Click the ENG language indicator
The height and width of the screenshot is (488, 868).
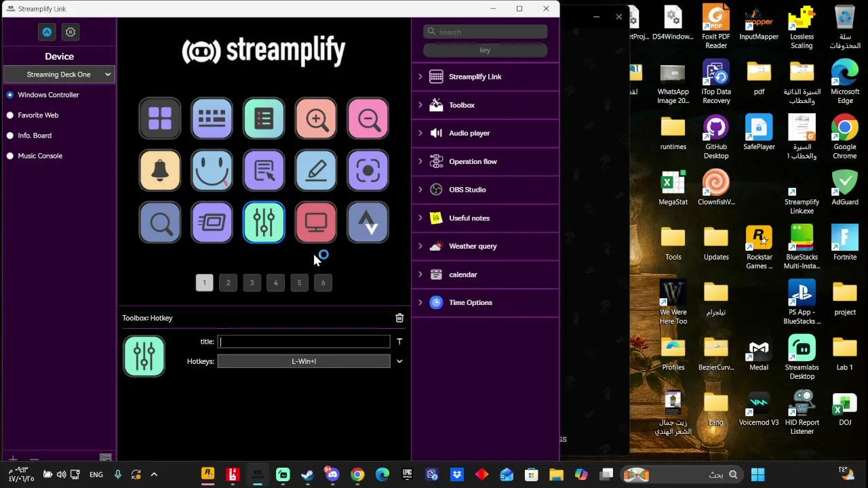pyautogui.click(x=96, y=474)
